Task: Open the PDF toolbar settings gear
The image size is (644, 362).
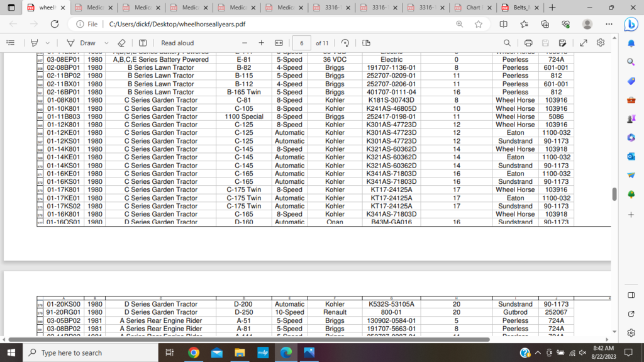Action: click(601, 43)
